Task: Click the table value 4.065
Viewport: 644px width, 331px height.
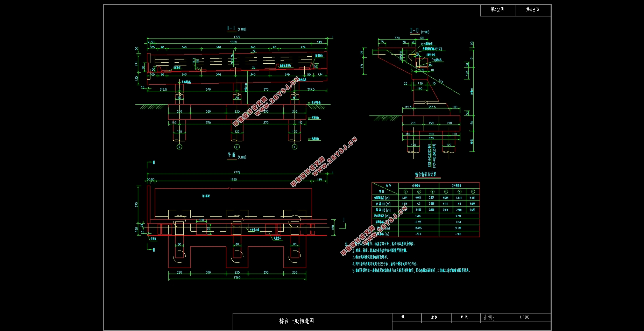Action: click(418, 198)
